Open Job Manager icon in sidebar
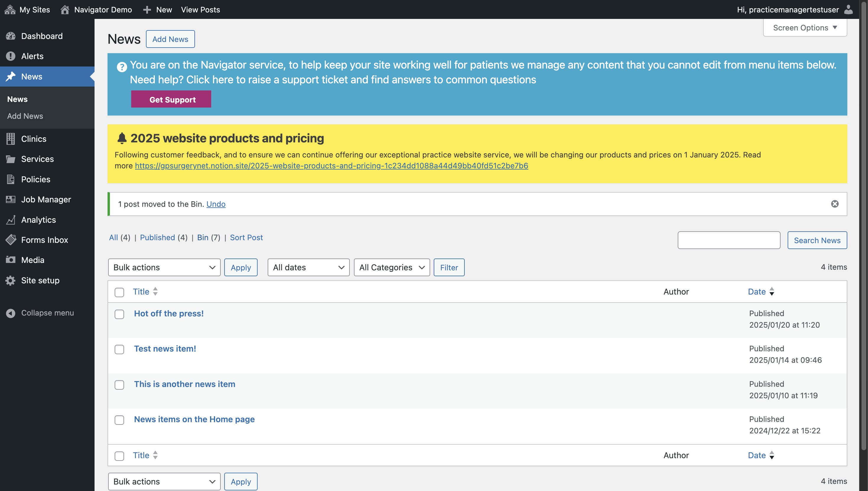This screenshot has height=491, width=868. [x=10, y=199]
